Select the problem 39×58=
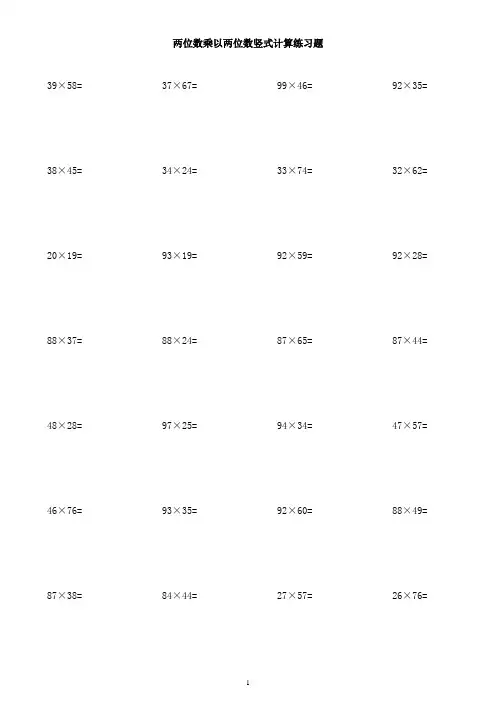 64,86
